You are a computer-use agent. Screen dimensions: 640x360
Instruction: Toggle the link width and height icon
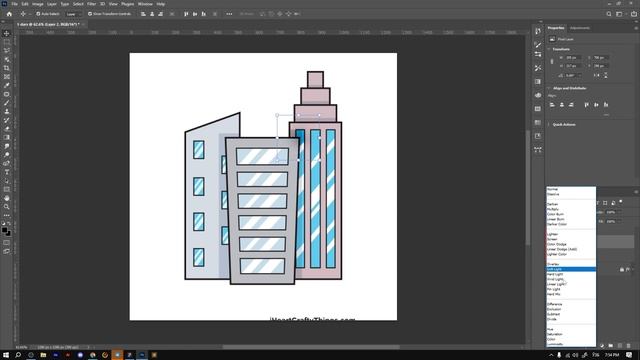[x=552, y=62]
